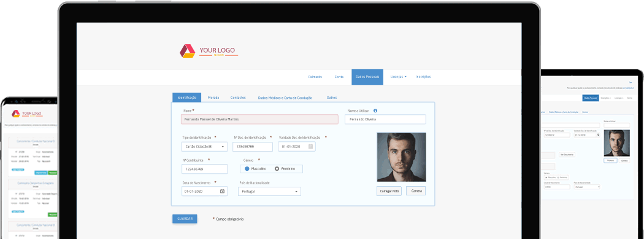Image resolution: width=644 pixels, height=239 pixels.
Task: Open the Palmarés menu item
Action: pos(315,77)
